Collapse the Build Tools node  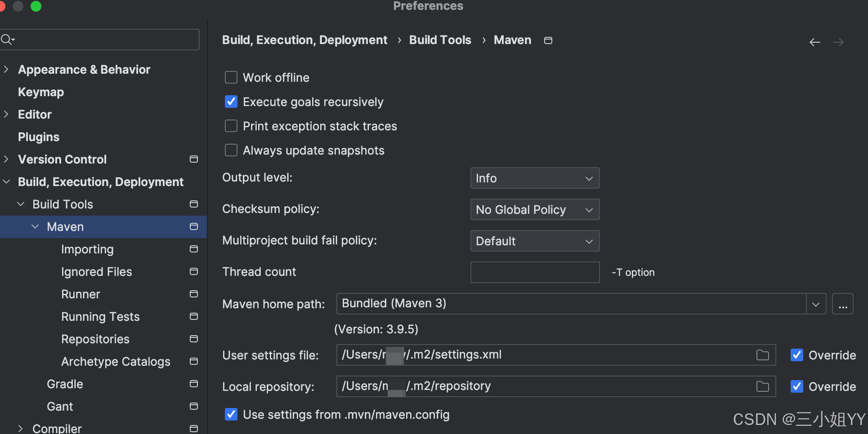(x=21, y=204)
